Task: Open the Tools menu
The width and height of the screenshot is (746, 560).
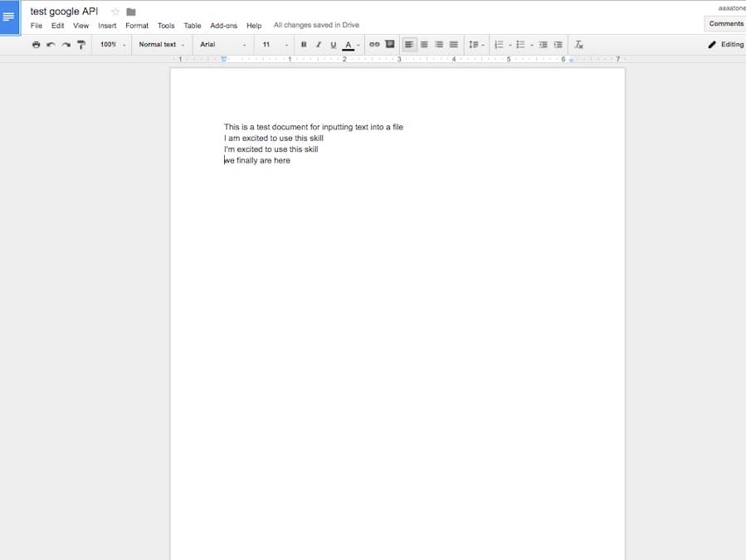Action: click(166, 26)
